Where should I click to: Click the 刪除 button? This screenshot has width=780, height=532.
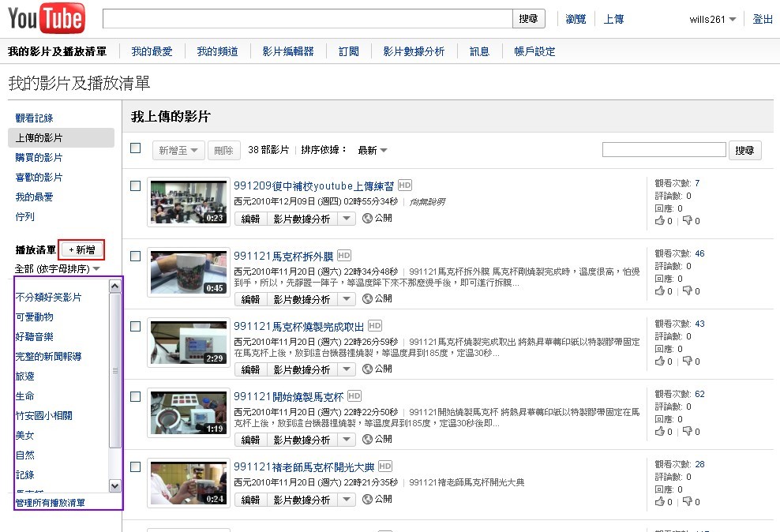click(x=224, y=150)
